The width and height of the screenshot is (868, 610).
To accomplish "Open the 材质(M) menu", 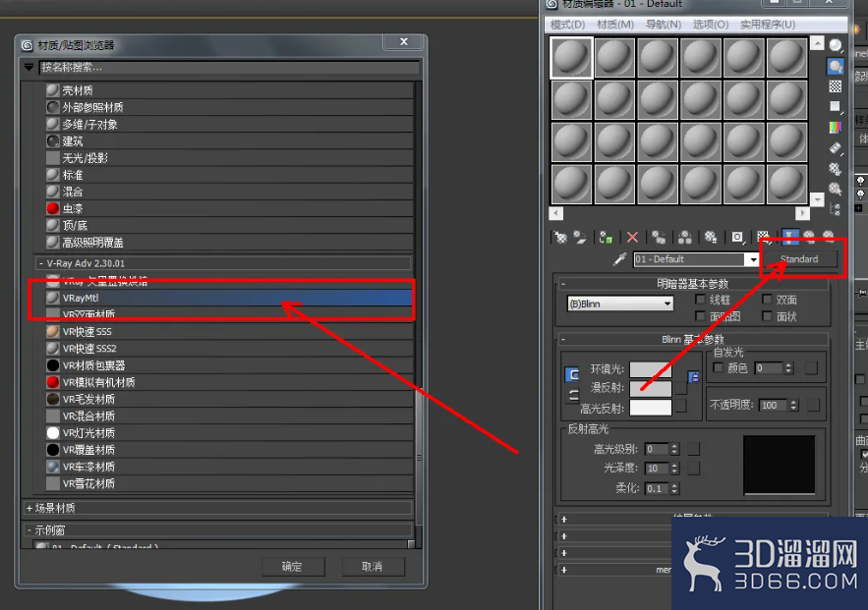I will [x=615, y=25].
